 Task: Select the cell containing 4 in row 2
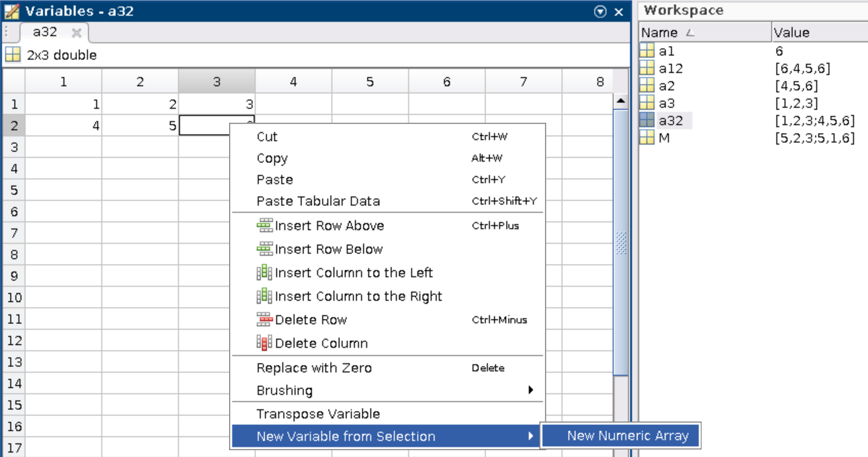pyautogui.click(x=63, y=126)
